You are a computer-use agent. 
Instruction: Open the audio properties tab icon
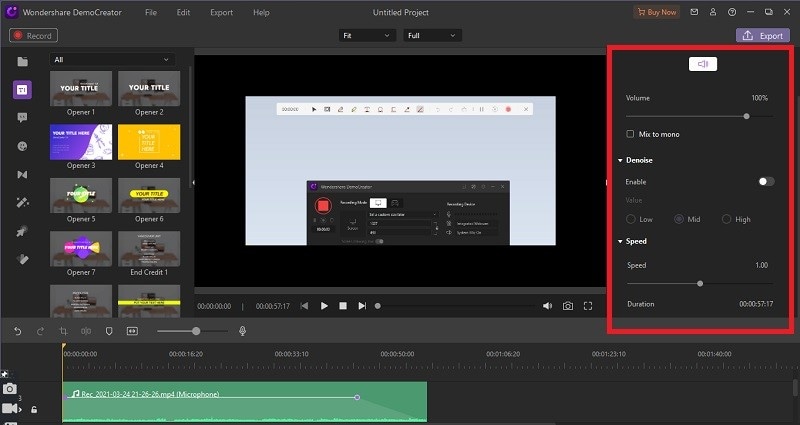tap(703, 64)
